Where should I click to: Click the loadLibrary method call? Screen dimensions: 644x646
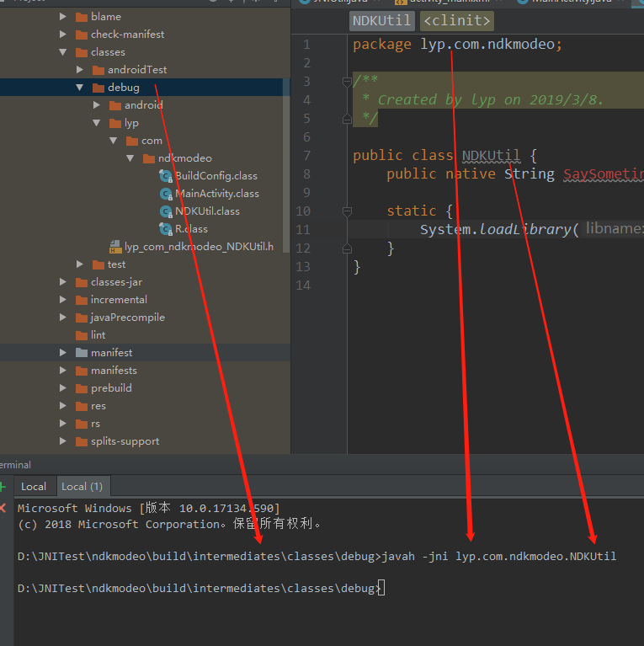524,229
